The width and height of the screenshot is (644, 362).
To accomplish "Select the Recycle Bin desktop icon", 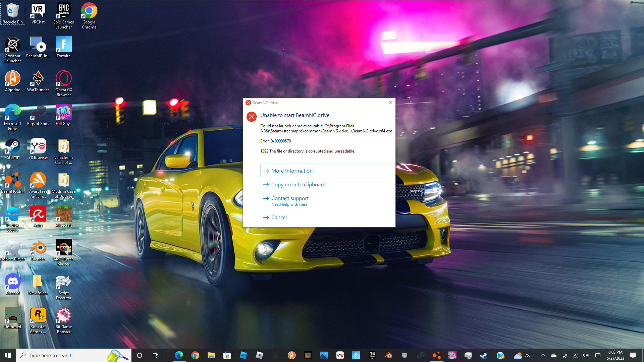I will point(13,13).
